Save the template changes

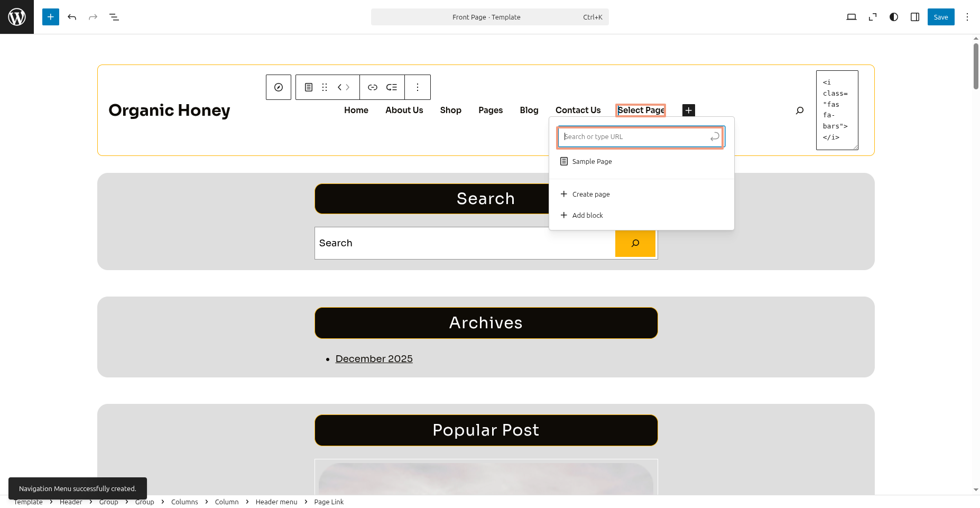(940, 17)
